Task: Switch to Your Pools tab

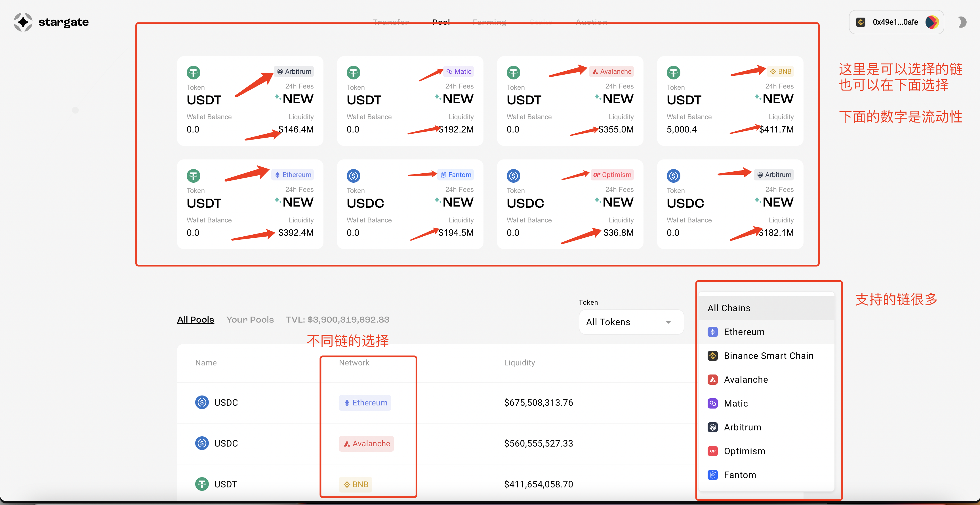Action: 250,319
